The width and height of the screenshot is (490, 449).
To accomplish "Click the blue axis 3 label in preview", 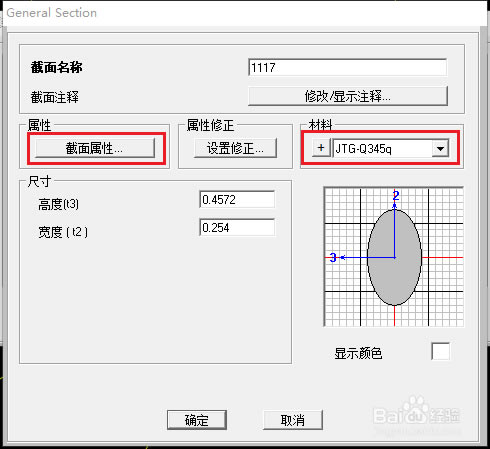I will click(x=333, y=257).
